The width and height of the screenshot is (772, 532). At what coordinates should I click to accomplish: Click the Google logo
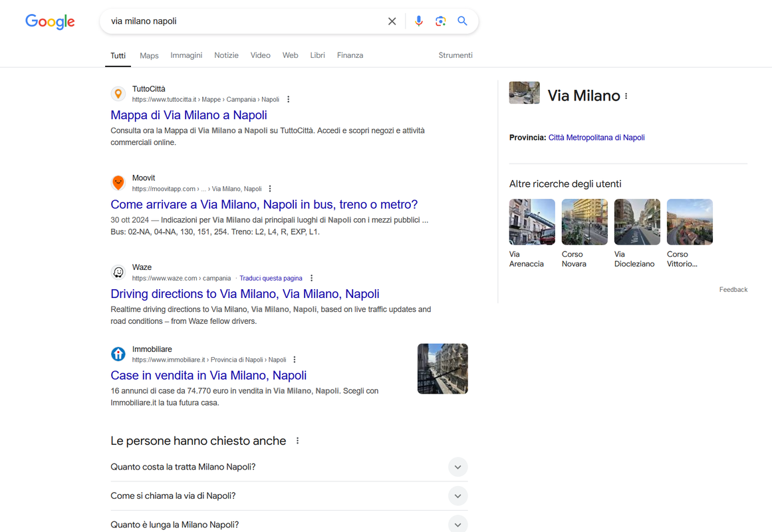50,21
